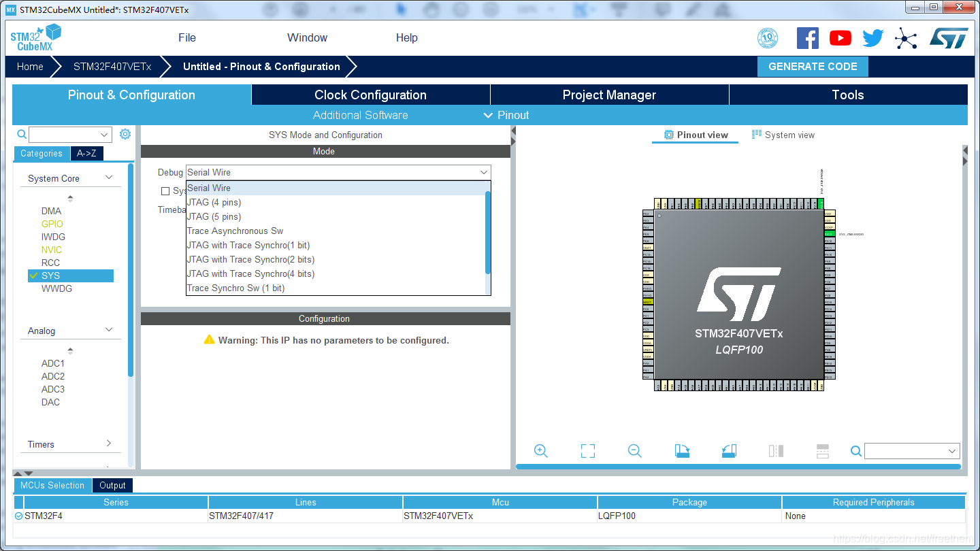Rotate chip counter-clockwise icon

click(729, 450)
